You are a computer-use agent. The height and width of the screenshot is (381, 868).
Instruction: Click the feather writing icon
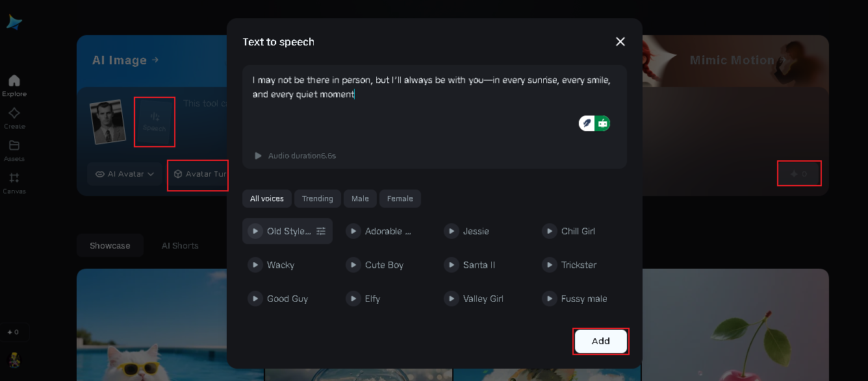587,123
